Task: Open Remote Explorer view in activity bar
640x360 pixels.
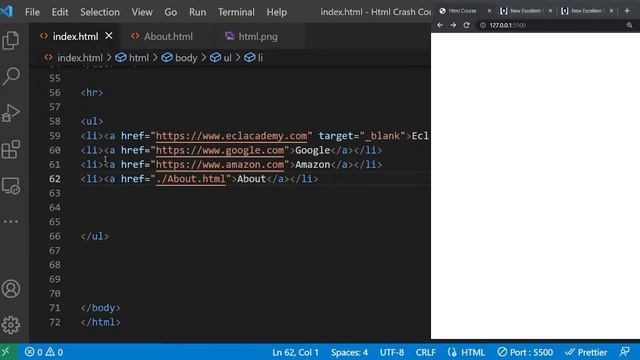Action: [11, 186]
